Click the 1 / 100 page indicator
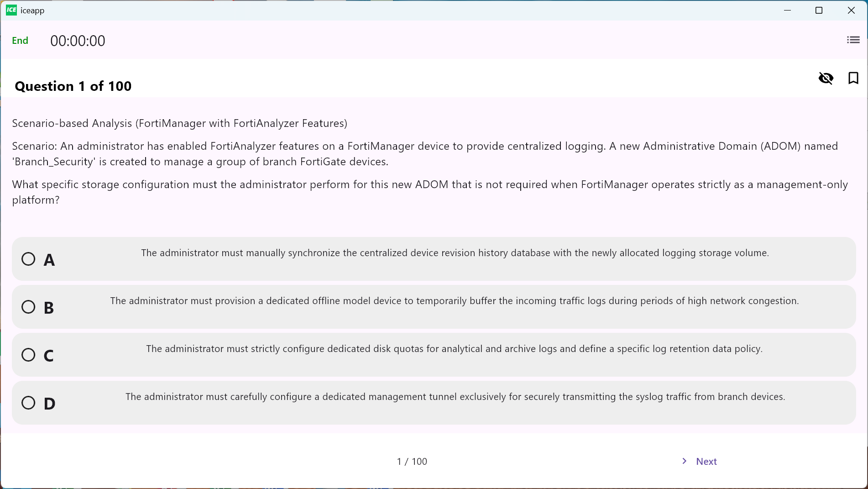This screenshot has height=489, width=868. coord(412,462)
